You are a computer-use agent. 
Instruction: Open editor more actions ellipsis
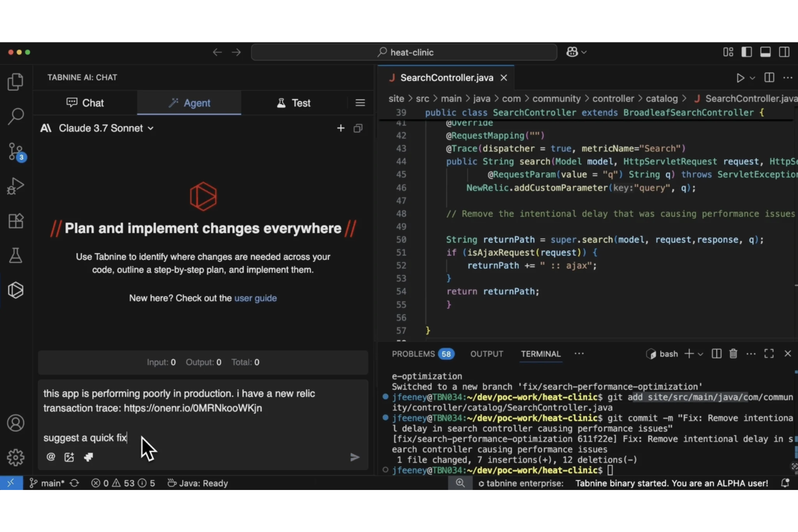[x=788, y=78]
